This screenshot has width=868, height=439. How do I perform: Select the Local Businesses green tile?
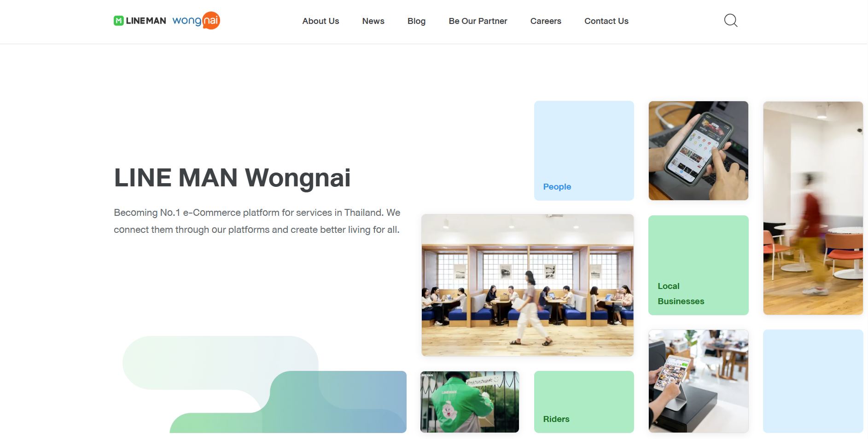[699, 265]
